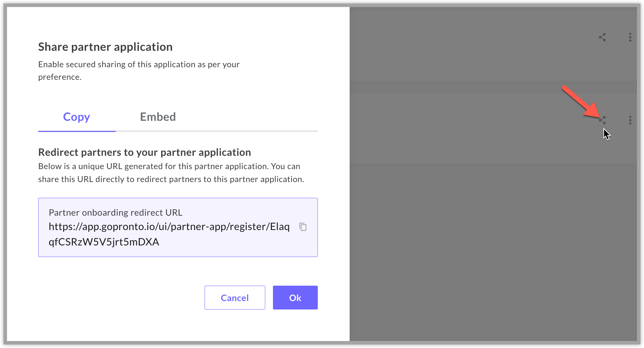Click the 'Share partner application' dialog title
The height and width of the screenshot is (348, 644).
point(105,47)
